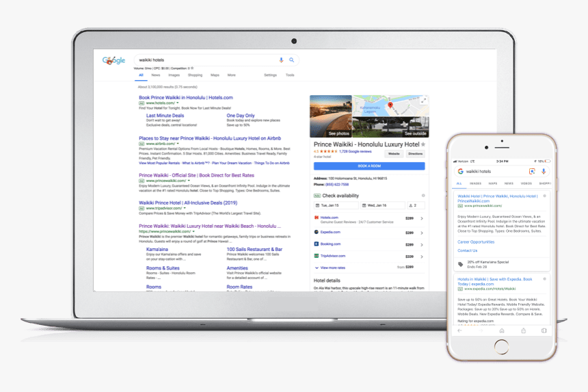Tap the microphone icon in phone search bar
Screen dimensions: 588x392
544,172
